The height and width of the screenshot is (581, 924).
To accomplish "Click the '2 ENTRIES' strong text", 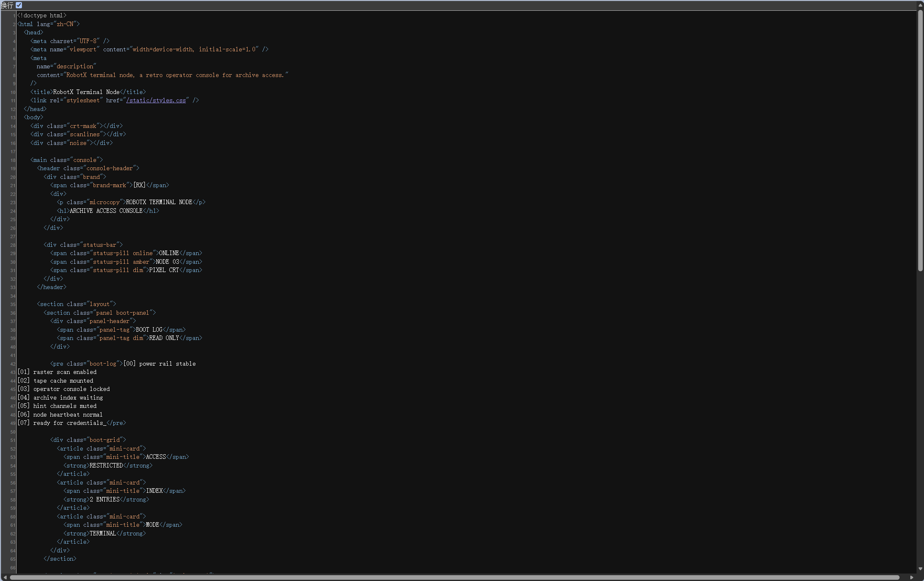I will point(104,499).
